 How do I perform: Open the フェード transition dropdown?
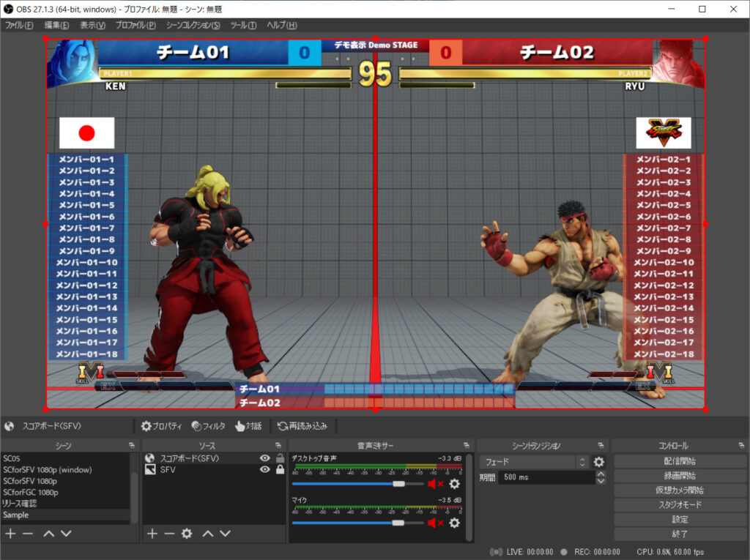pyautogui.click(x=534, y=461)
